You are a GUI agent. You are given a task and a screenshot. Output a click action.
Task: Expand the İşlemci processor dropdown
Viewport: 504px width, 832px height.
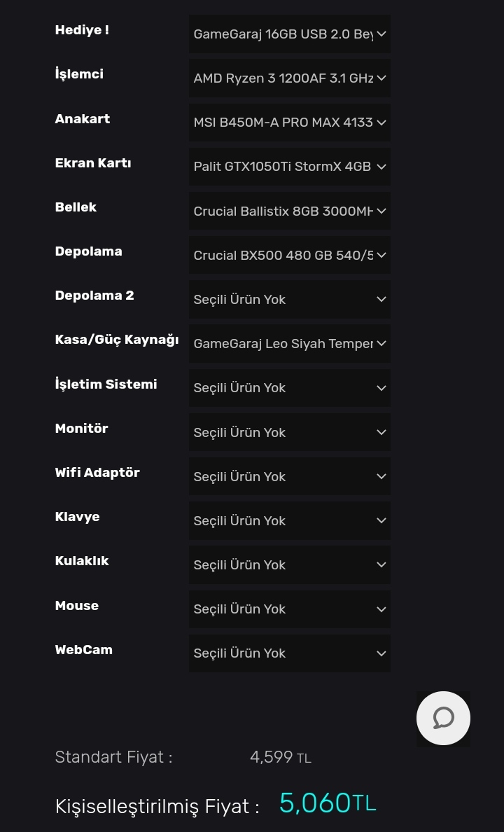pyautogui.click(x=289, y=78)
